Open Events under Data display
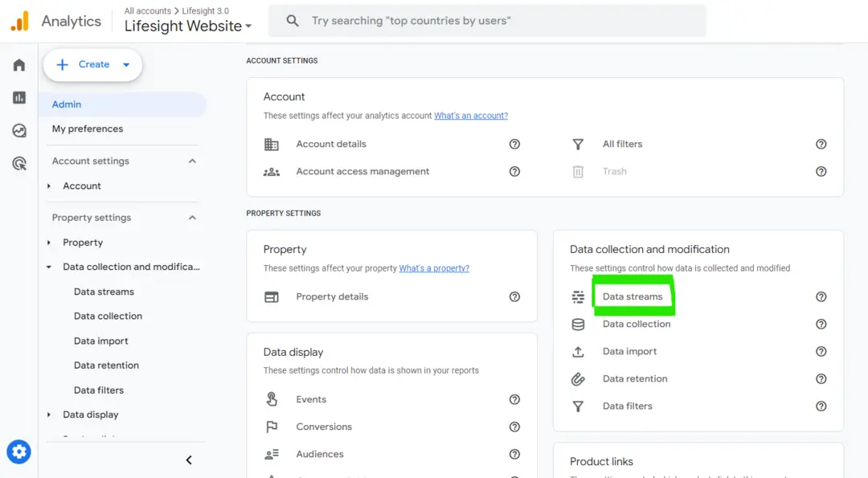This screenshot has width=868, height=478. click(311, 399)
